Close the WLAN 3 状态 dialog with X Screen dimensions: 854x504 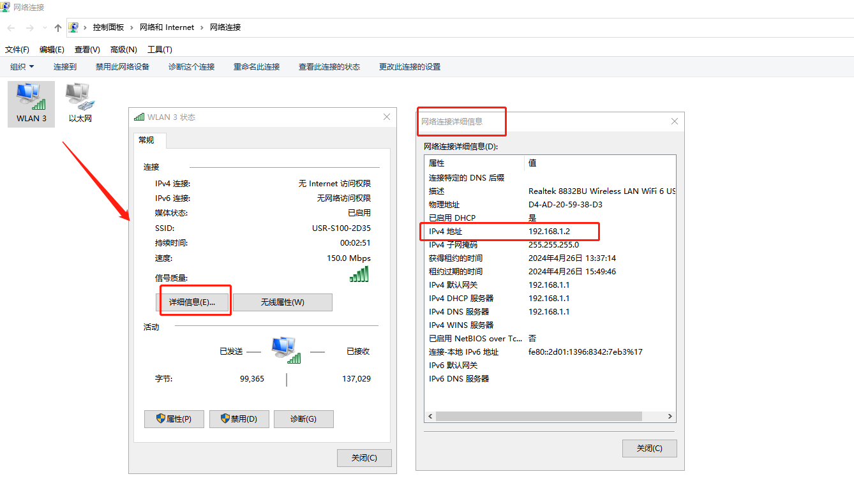pyautogui.click(x=386, y=117)
